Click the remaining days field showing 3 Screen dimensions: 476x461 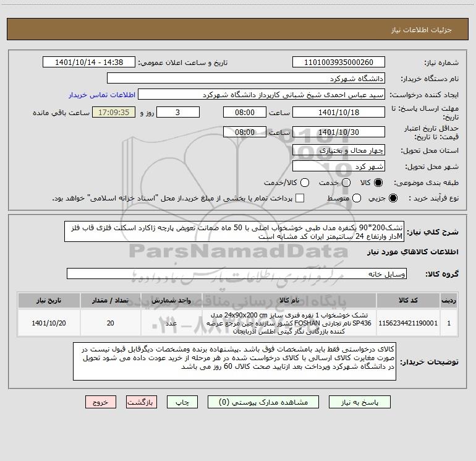(178, 112)
